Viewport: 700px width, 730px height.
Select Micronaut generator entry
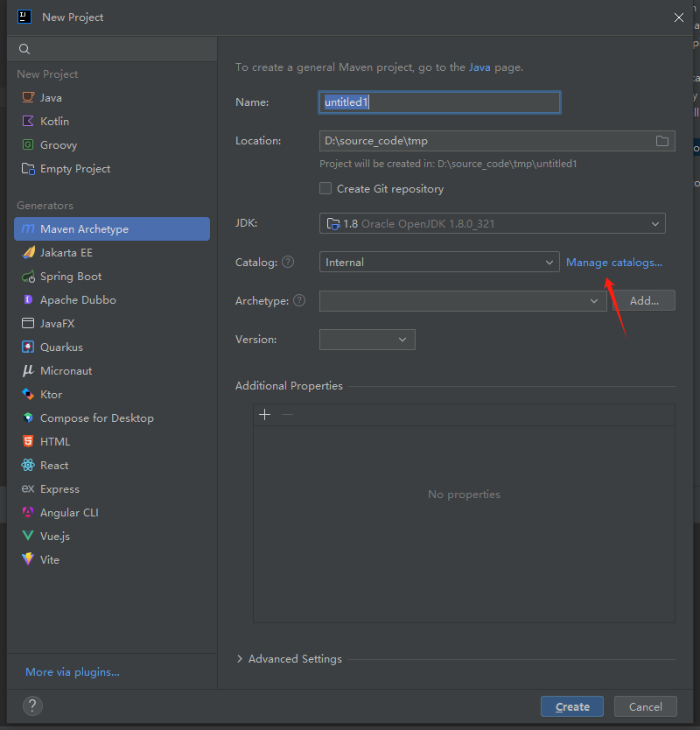click(112, 370)
